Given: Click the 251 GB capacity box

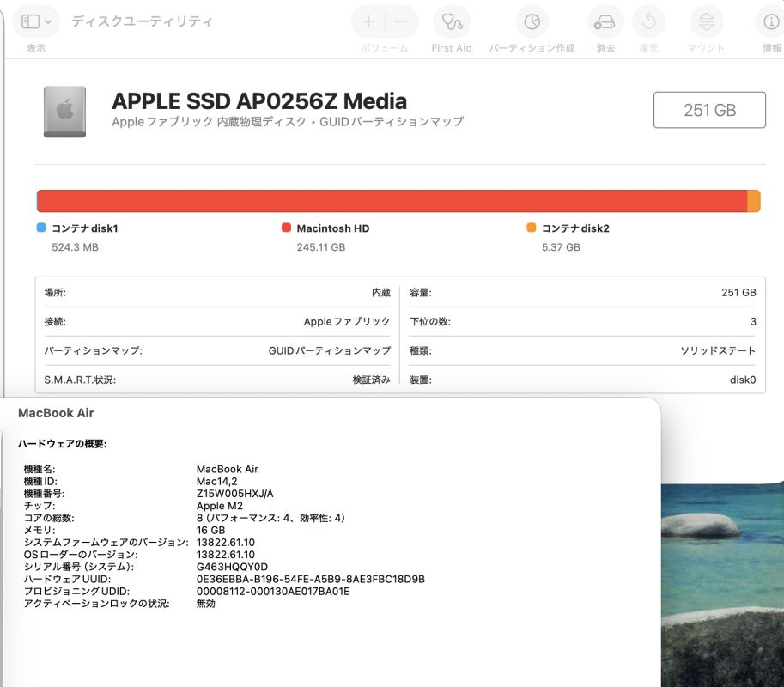Looking at the screenshot, I should click(x=709, y=110).
